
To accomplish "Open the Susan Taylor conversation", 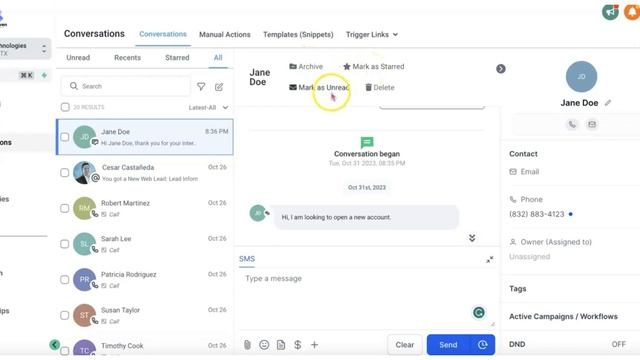I will point(145,315).
